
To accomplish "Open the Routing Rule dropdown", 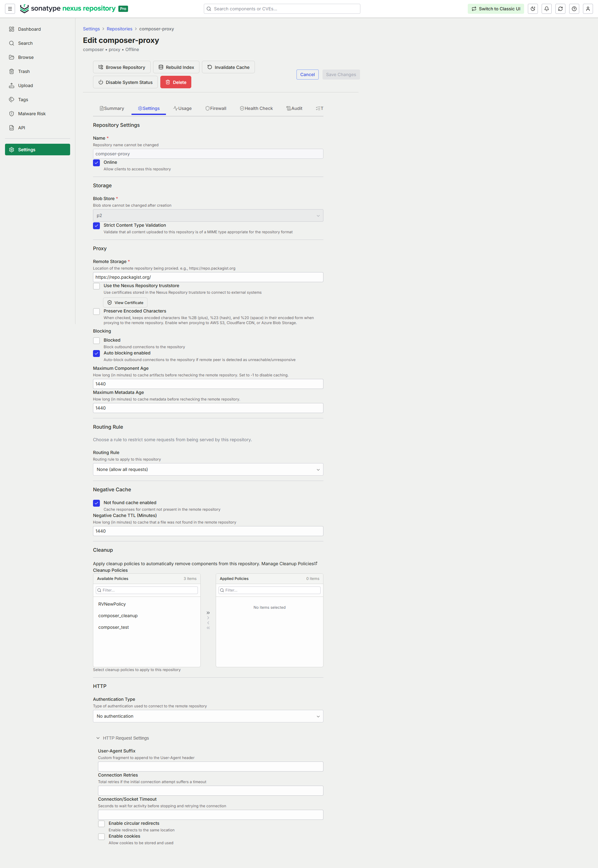I will [x=208, y=469].
